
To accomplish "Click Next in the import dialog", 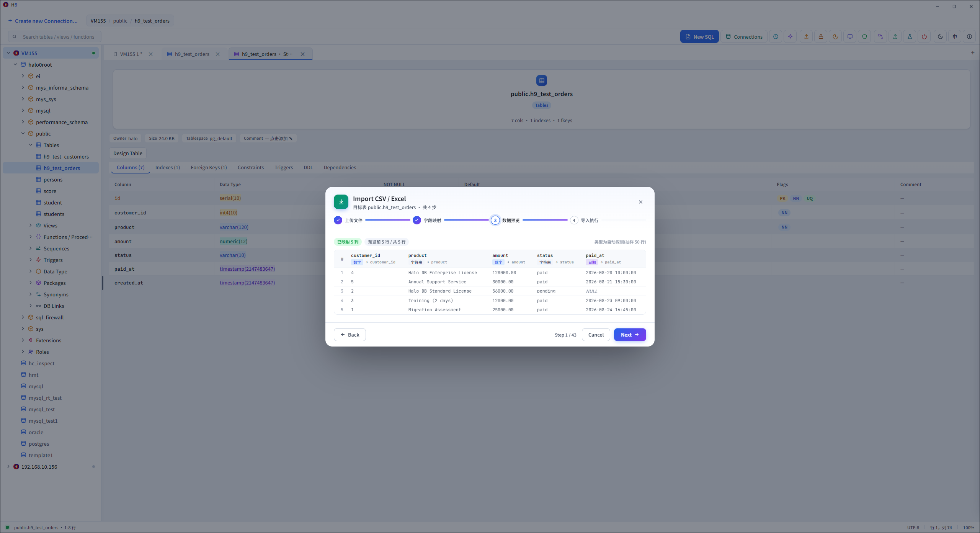I will coord(630,335).
